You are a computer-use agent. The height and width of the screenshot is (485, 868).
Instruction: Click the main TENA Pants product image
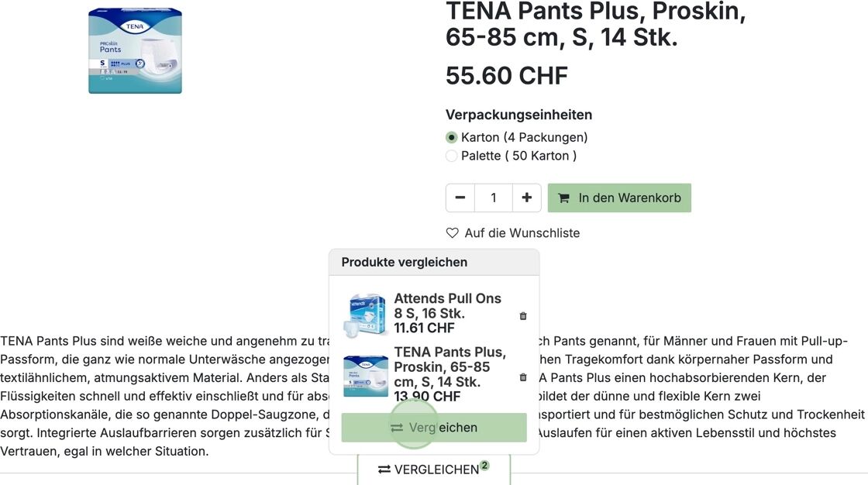(135, 51)
